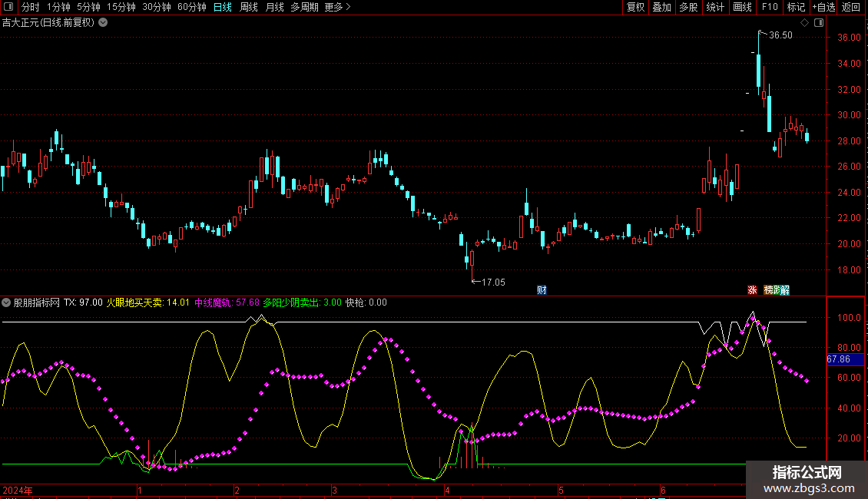Viewport: 868px width, 499px height.
Task: Open the 多股 multi-stock view
Action: pos(688,7)
